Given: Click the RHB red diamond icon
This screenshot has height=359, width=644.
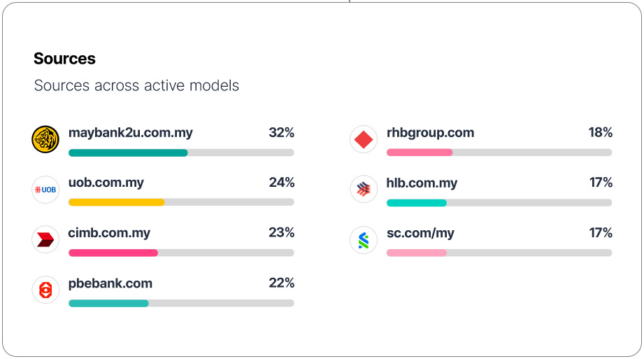Looking at the screenshot, I should (x=364, y=139).
